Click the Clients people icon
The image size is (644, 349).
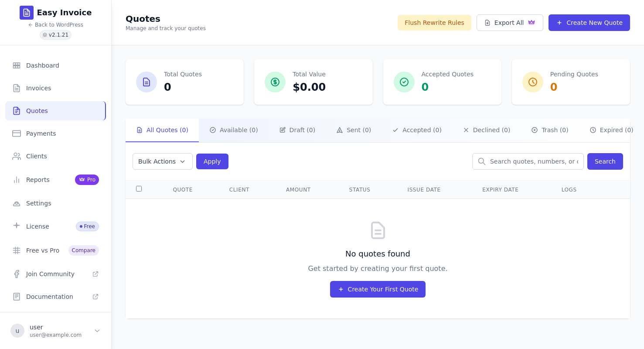(17, 156)
